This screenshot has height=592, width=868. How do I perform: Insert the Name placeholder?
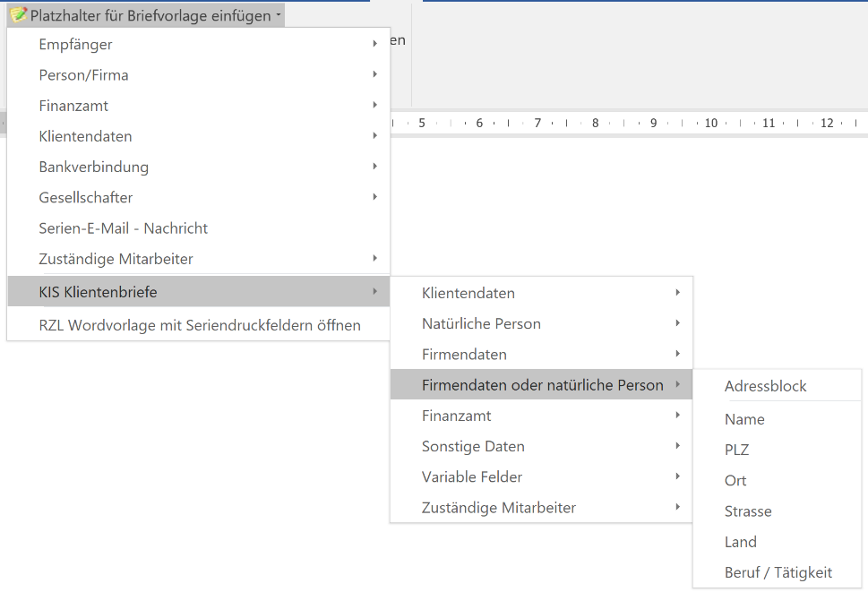point(744,419)
